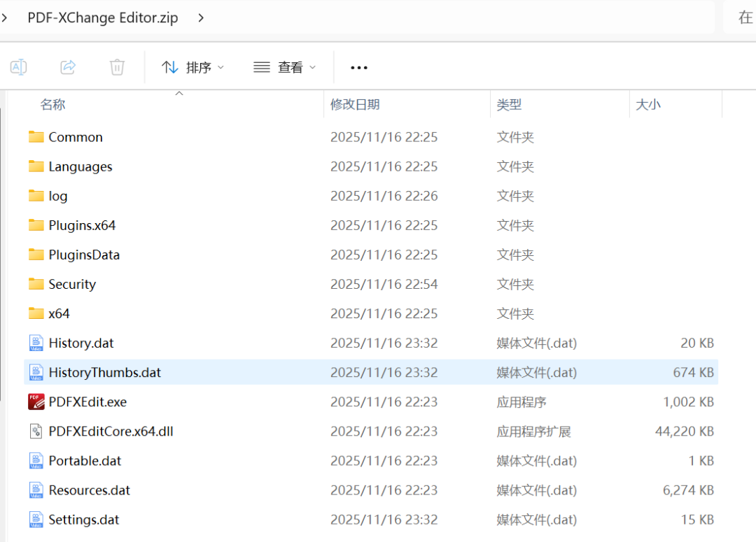Select the Portable.dat file name
Image resolution: width=756 pixels, height=542 pixels.
click(85, 461)
